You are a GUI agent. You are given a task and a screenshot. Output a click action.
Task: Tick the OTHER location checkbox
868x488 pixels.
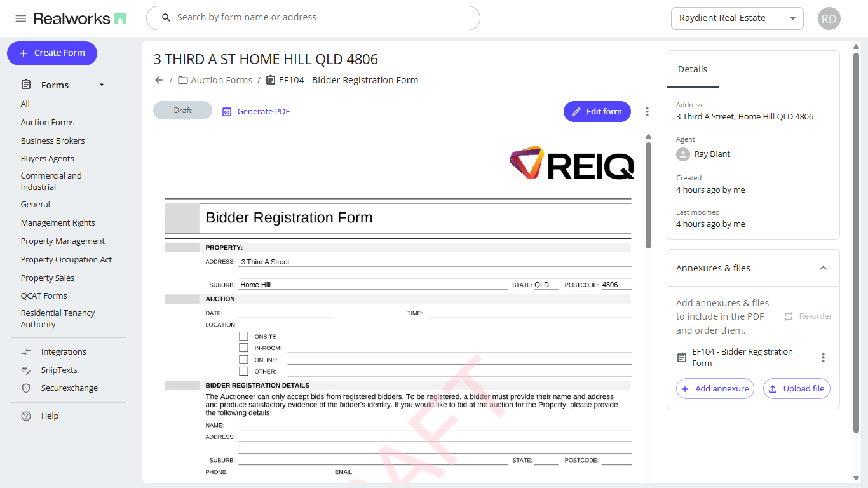tap(243, 371)
